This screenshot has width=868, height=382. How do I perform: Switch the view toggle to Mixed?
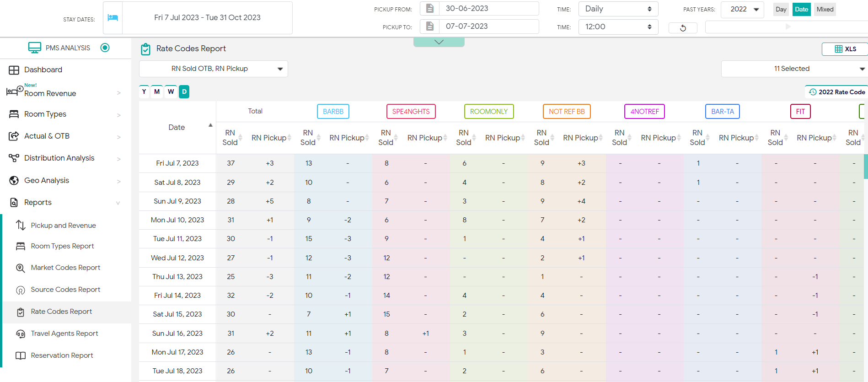point(825,9)
